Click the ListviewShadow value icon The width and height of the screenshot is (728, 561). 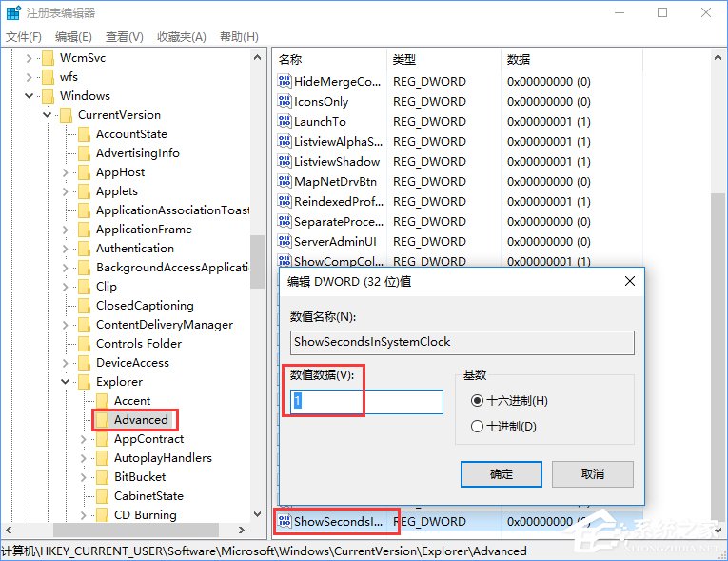pyautogui.click(x=284, y=161)
